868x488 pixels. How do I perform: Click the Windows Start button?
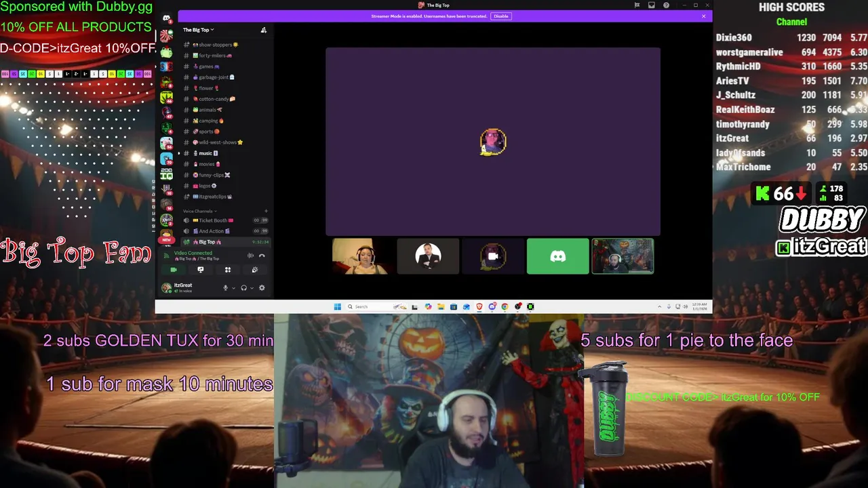(337, 306)
